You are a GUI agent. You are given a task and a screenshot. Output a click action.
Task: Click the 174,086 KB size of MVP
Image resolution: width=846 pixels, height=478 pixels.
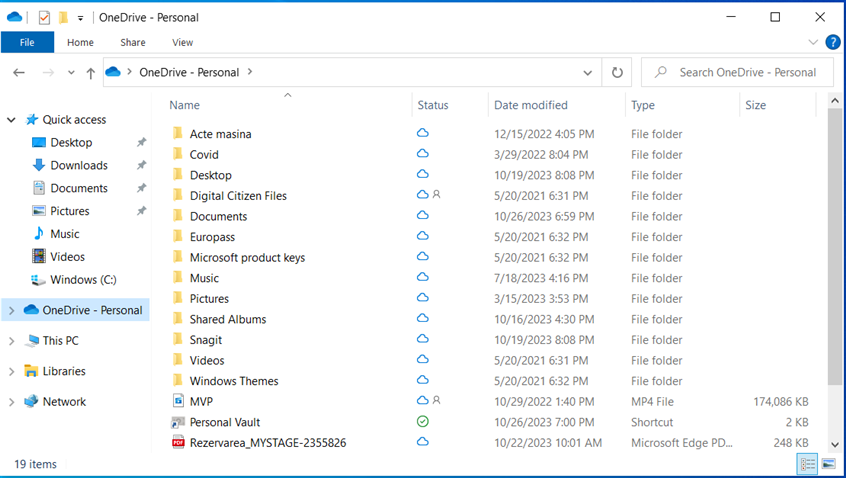(x=781, y=402)
